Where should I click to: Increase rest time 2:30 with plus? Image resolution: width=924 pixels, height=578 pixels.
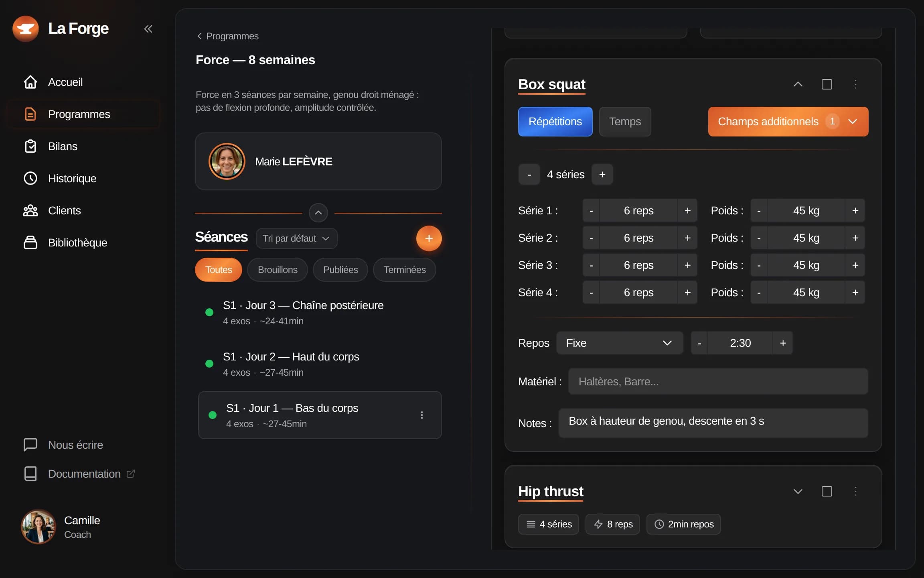(783, 343)
